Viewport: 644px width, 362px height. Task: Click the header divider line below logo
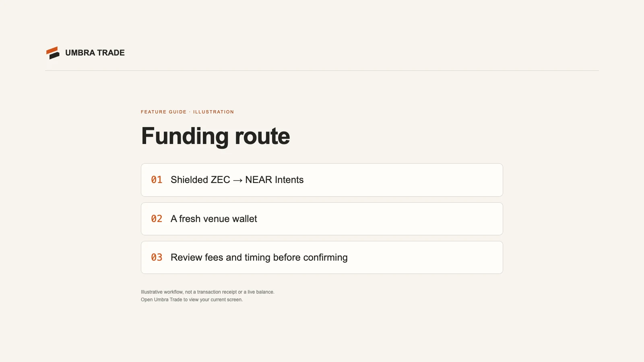point(322,70)
